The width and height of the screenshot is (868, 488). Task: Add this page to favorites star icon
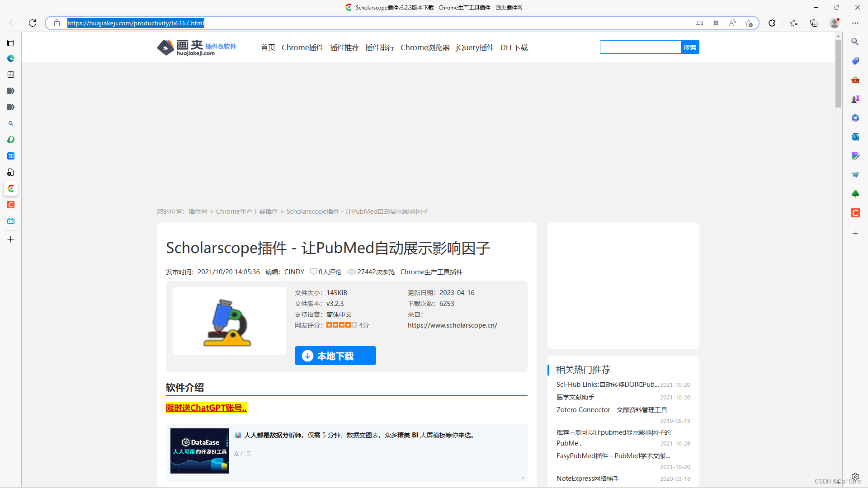pyautogui.click(x=749, y=23)
